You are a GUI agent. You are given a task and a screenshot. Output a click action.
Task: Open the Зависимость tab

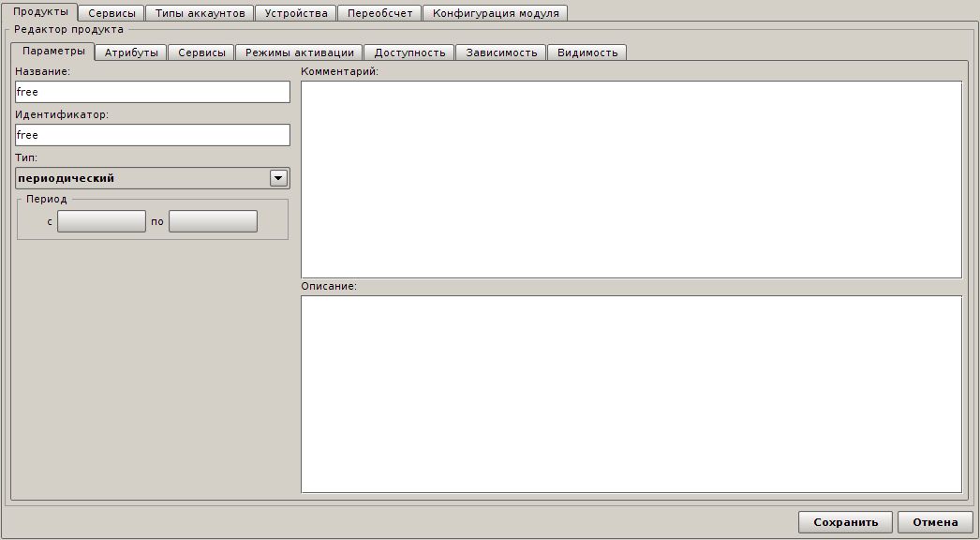click(501, 52)
